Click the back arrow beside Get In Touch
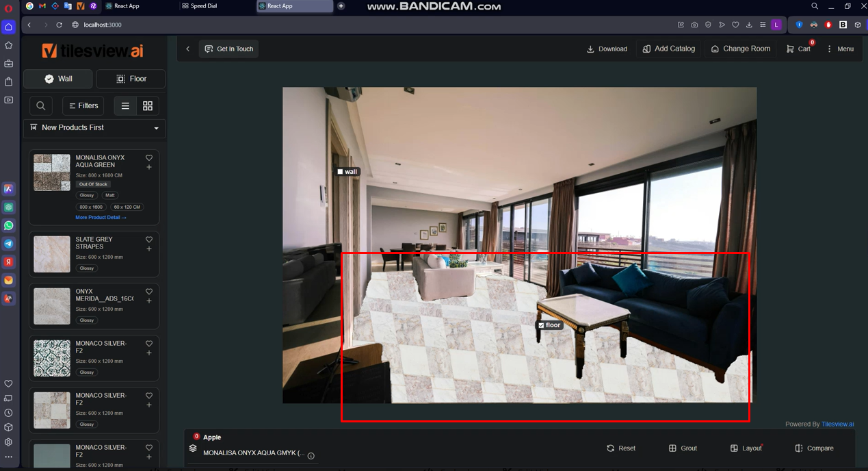Viewport: 868px width, 471px height. (x=188, y=49)
